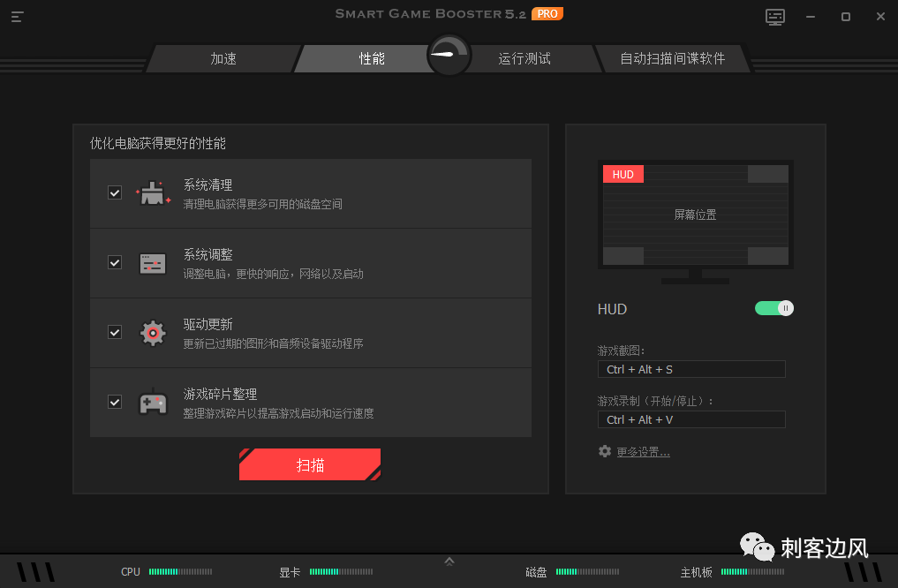The image size is (898, 588).
Task: Uncheck the 驱动更新 checkbox
Action: coord(115,333)
